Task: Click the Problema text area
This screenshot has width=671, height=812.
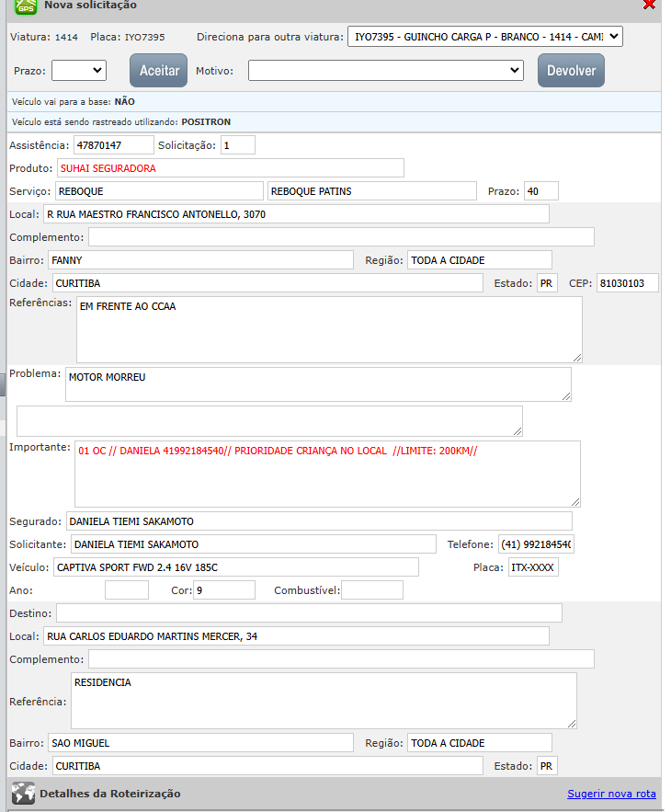Action: [317, 384]
